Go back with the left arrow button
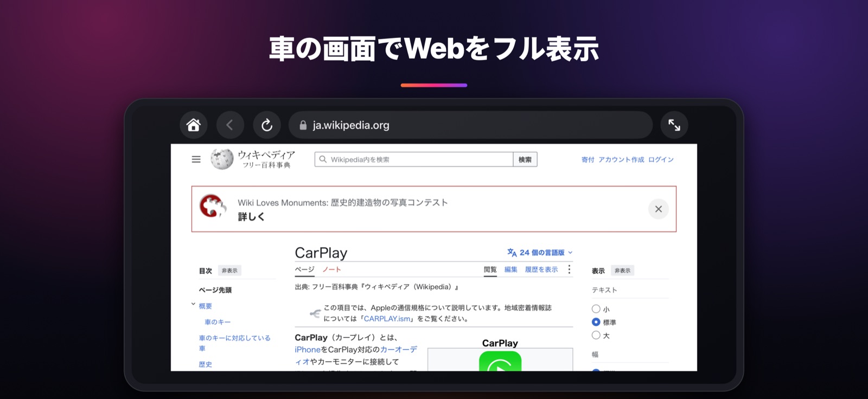868x399 pixels. point(230,125)
